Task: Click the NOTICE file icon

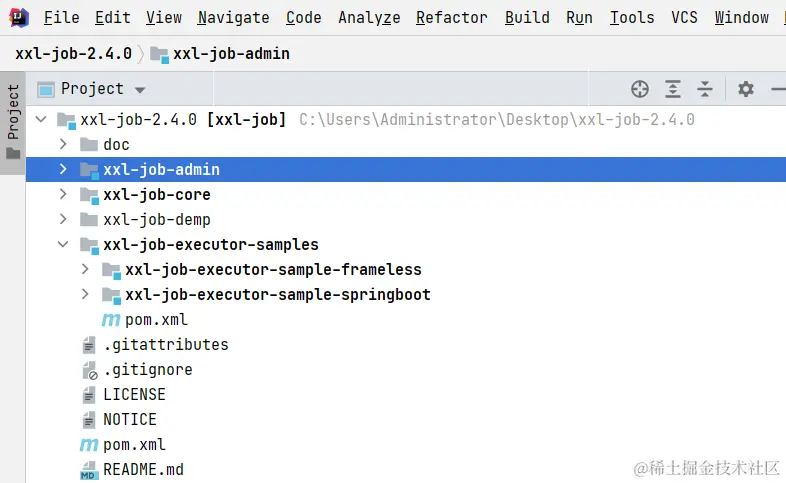Action: pyautogui.click(x=89, y=420)
